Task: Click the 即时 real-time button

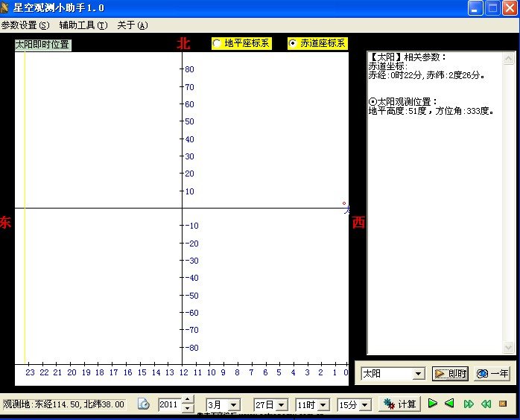Action: coord(450,374)
